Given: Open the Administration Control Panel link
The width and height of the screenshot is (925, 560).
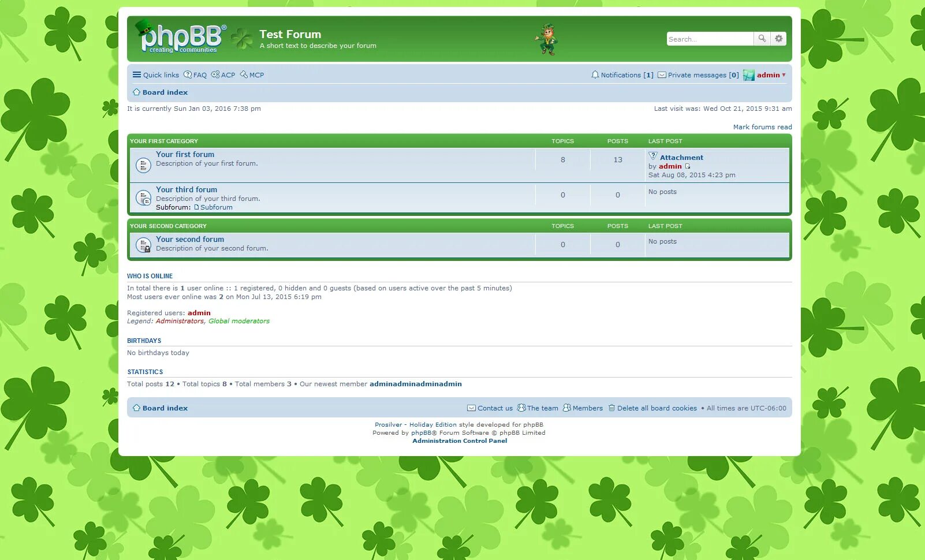Looking at the screenshot, I should point(460,440).
